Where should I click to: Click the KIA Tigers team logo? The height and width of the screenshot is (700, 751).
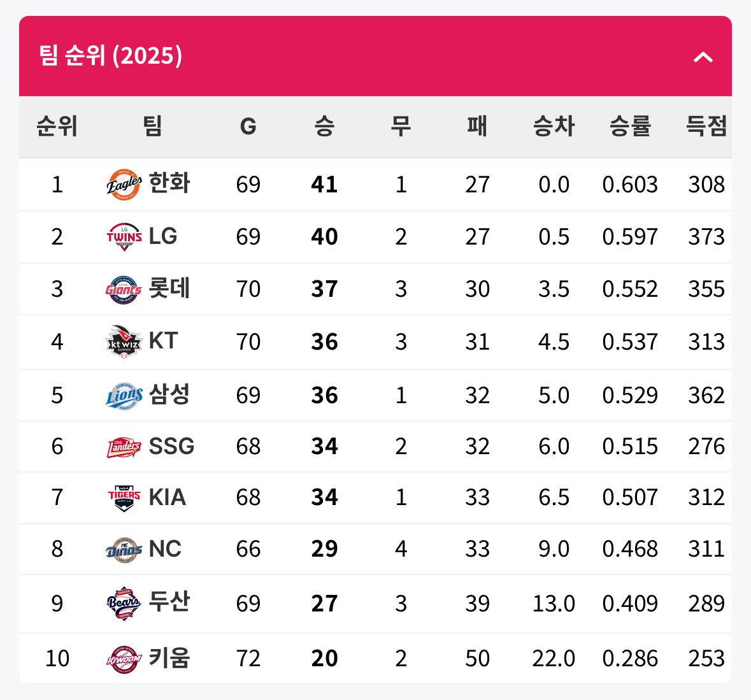124,497
